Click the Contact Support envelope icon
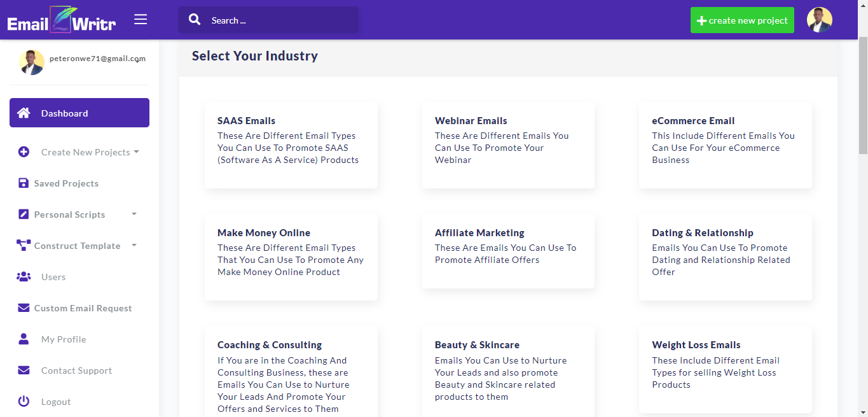 point(24,371)
